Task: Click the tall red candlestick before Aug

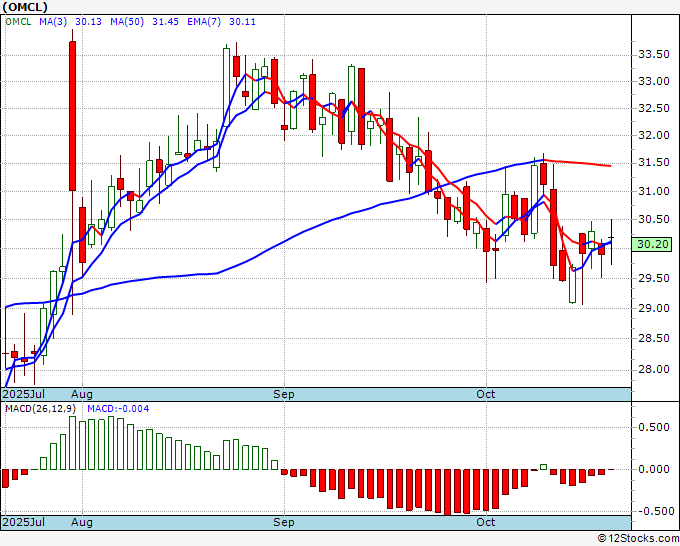Action: tap(72, 116)
